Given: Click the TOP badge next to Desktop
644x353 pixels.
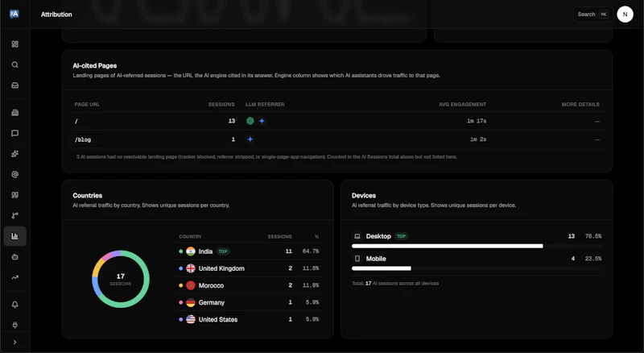Looking at the screenshot, I should click(401, 236).
